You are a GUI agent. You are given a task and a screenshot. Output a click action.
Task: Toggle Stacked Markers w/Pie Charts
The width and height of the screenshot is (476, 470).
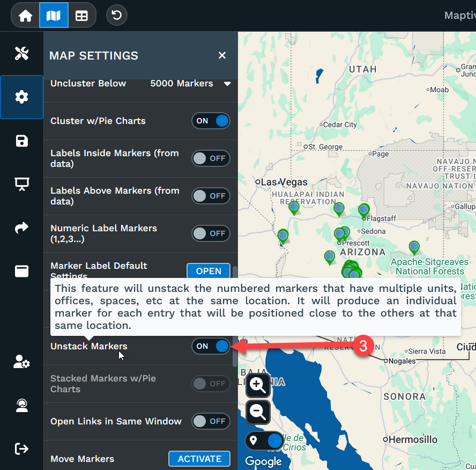[211, 384]
